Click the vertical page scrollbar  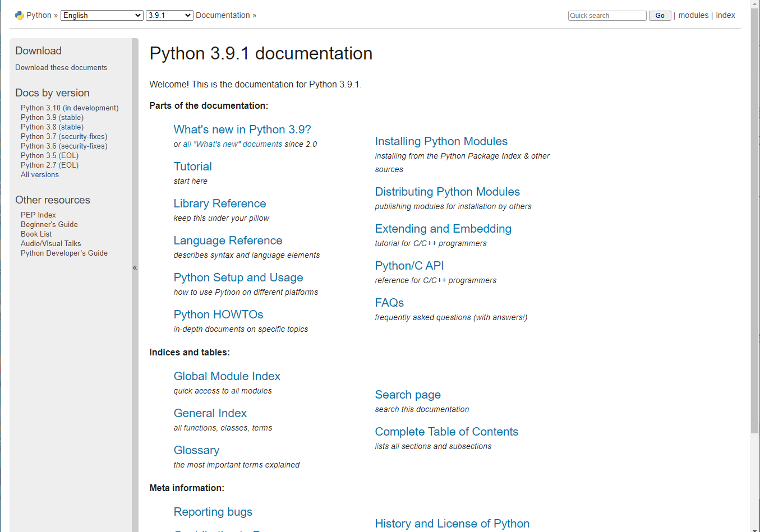754,224
